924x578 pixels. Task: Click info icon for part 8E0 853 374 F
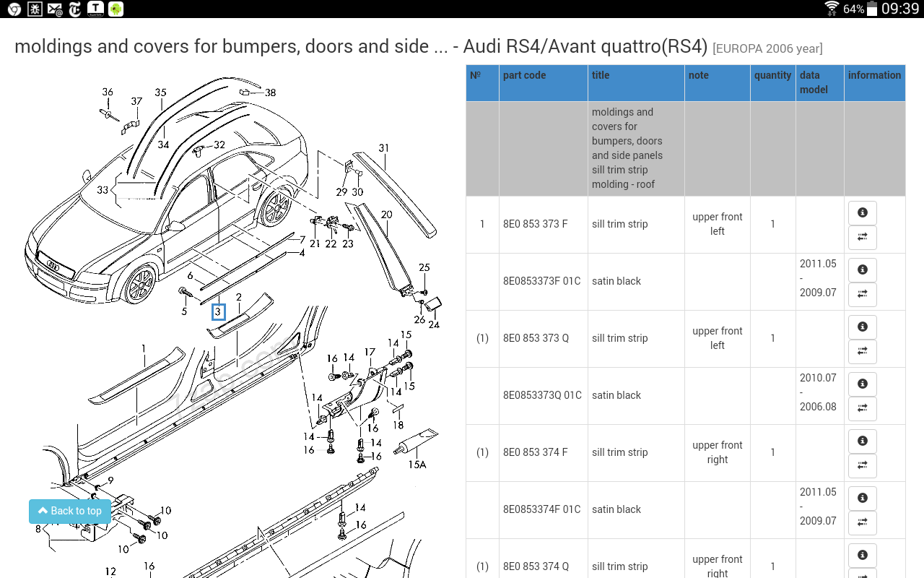point(862,441)
